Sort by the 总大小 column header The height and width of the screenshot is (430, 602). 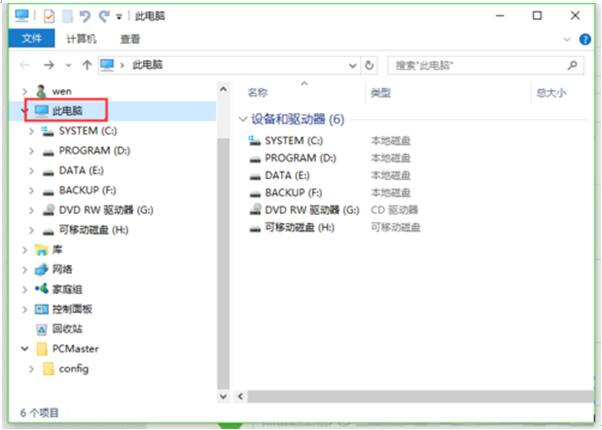tap(551, 93)
